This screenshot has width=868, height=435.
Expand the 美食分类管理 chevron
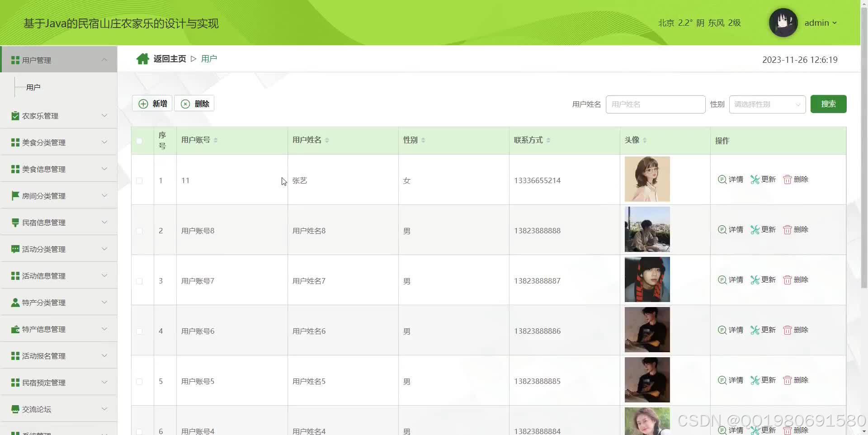pyautogui.click(x=104, y=142)
